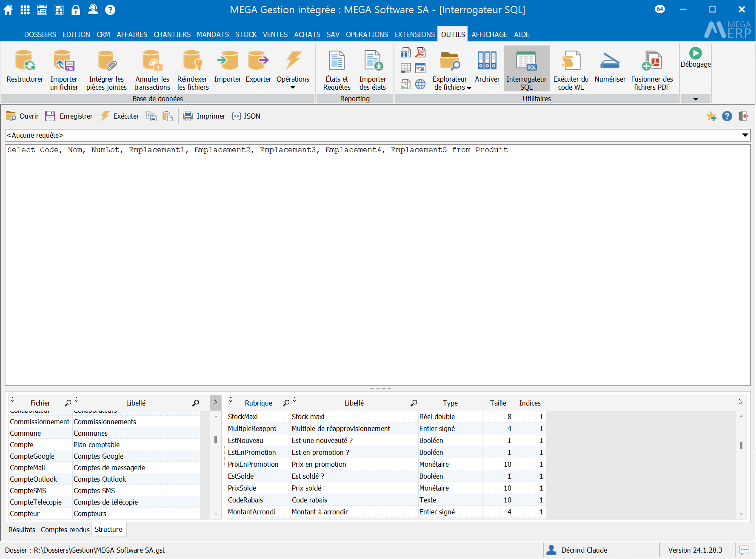Click the JSON button
Screen dimensions: 756x559
click(x=246, y=116)
